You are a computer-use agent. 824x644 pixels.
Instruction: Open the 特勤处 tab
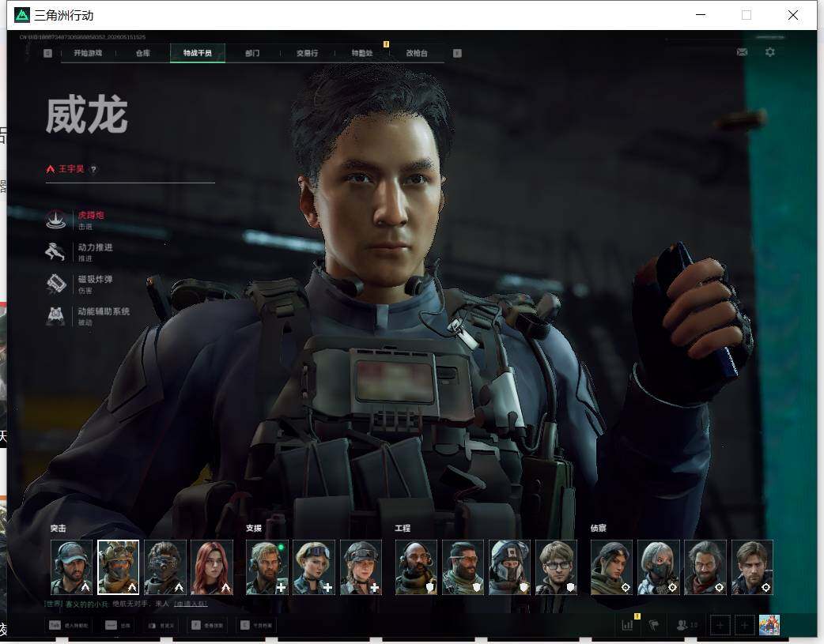tap(362, 53)
